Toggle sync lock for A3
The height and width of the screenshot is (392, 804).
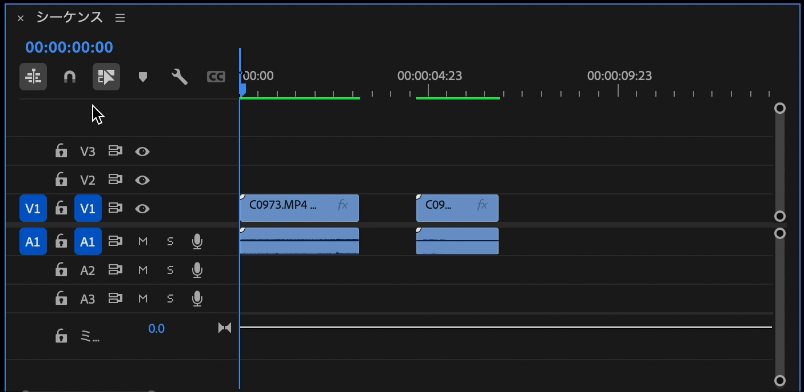pos(115,298)
